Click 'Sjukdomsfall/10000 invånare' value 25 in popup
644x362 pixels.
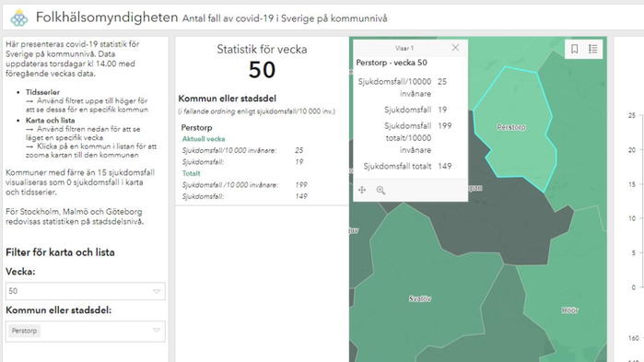point(442,82)
